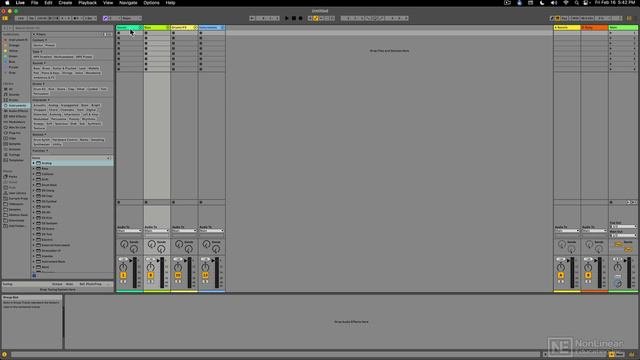Open Audio To chooser on Drums track
640x360 pixels.
pyautogui.click(x=184, y=231)
